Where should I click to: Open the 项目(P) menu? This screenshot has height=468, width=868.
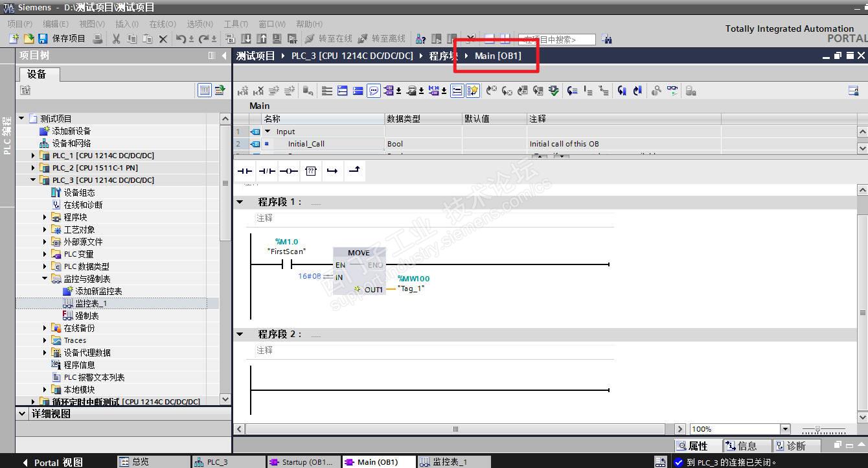pyautogui.click(x=20, y=24)
